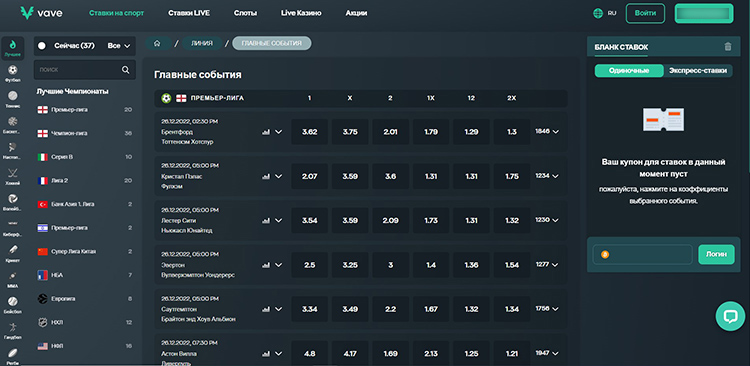Open statistics icon for Брентфорд match
The width and height of the screenshot is (750, 366).
click(266, 132)
